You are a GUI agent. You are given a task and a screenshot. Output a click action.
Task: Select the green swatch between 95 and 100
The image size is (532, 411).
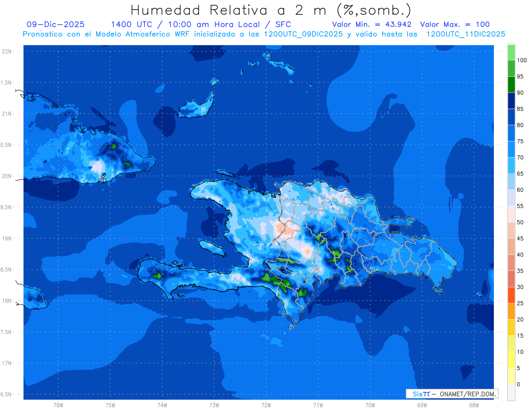click(x=511, y=68)
